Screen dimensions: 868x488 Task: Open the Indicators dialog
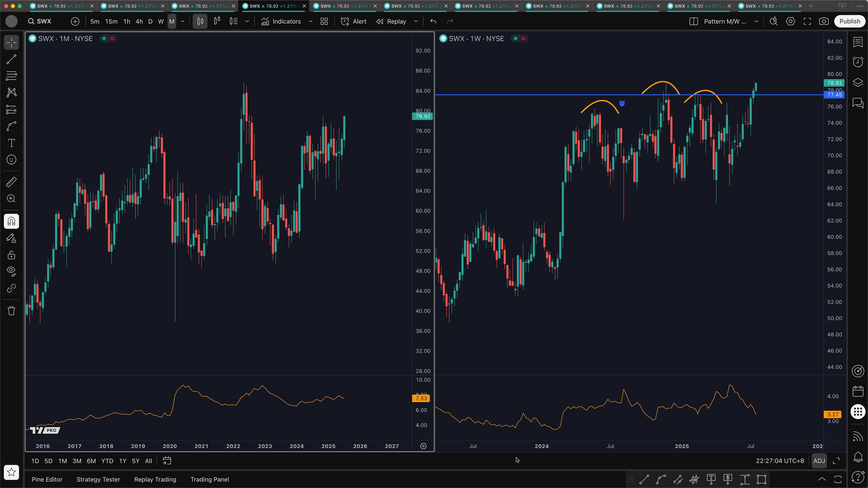coord(281,21)
